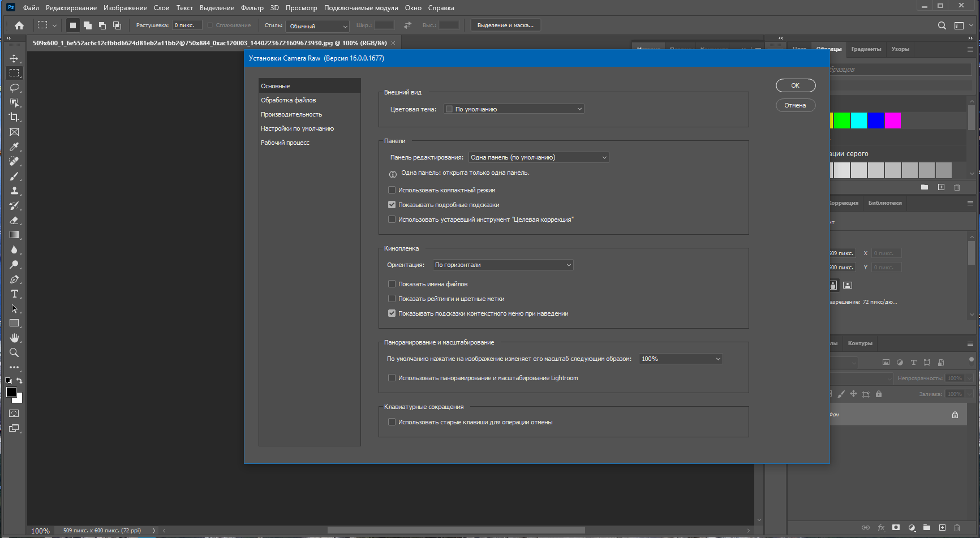Viewport: 980px width, 538px height.
Task: Select the Zoom tool in toolbar
Action: click(14, 352)
